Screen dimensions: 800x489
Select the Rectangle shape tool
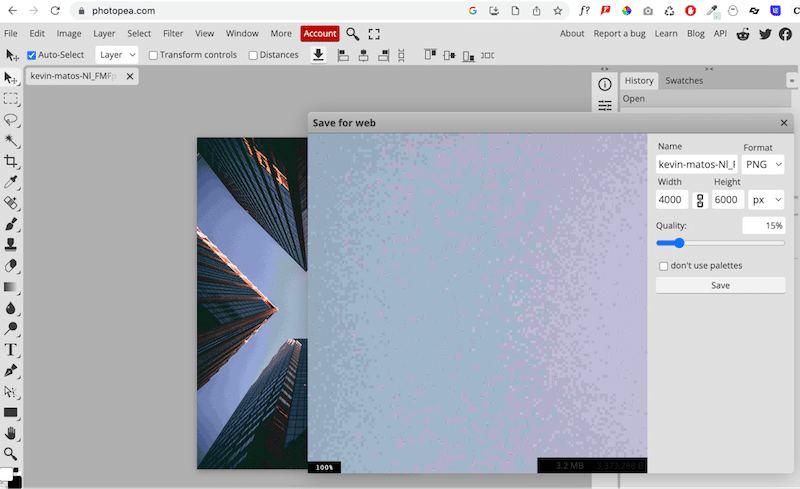point(10,412)
